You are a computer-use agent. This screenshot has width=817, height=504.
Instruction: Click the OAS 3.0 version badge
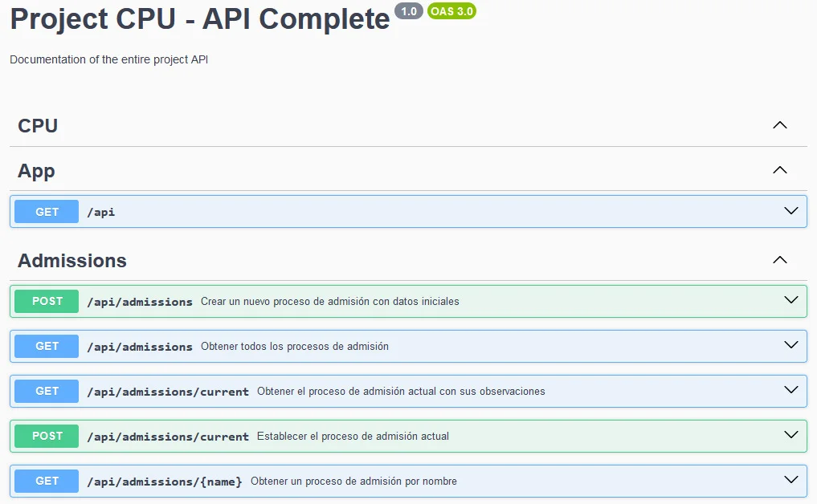pyautogui.click(x=451, y=11)
